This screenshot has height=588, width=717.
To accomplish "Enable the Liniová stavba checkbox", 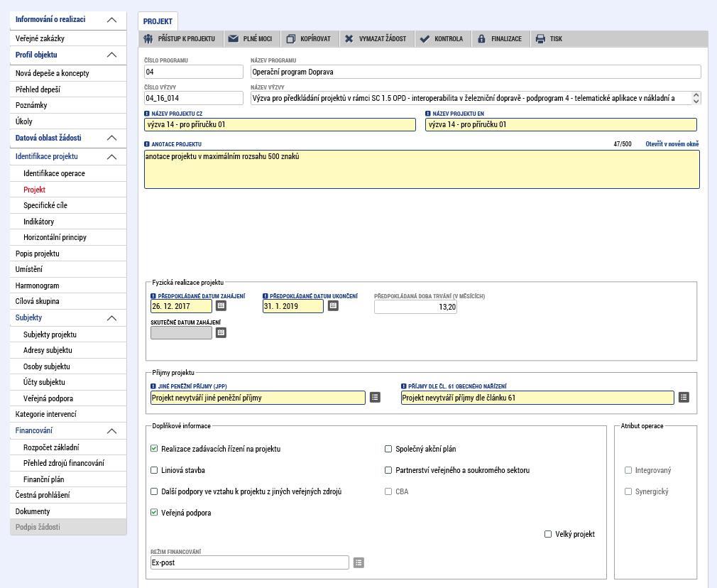I will pyautogui.click(x=154, y=470).
